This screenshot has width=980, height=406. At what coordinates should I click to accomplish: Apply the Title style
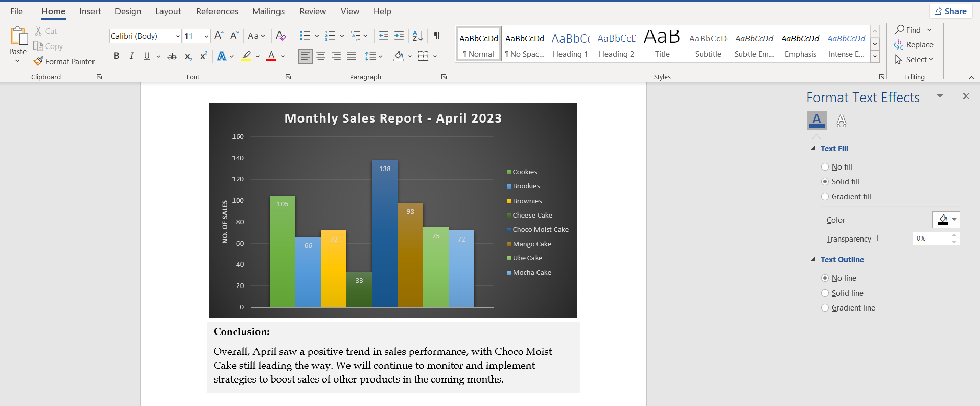[x=662, y=44]
